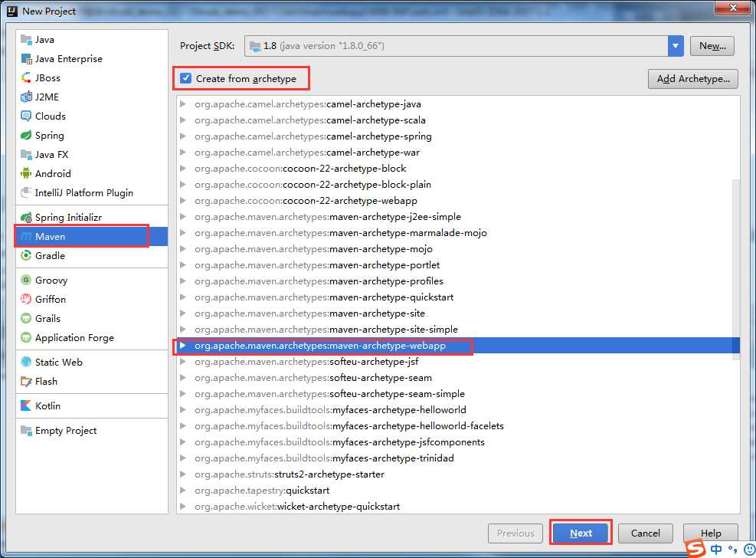Select Java Enterprise project type
Screen dimensions: 756x558
[92, 59]
